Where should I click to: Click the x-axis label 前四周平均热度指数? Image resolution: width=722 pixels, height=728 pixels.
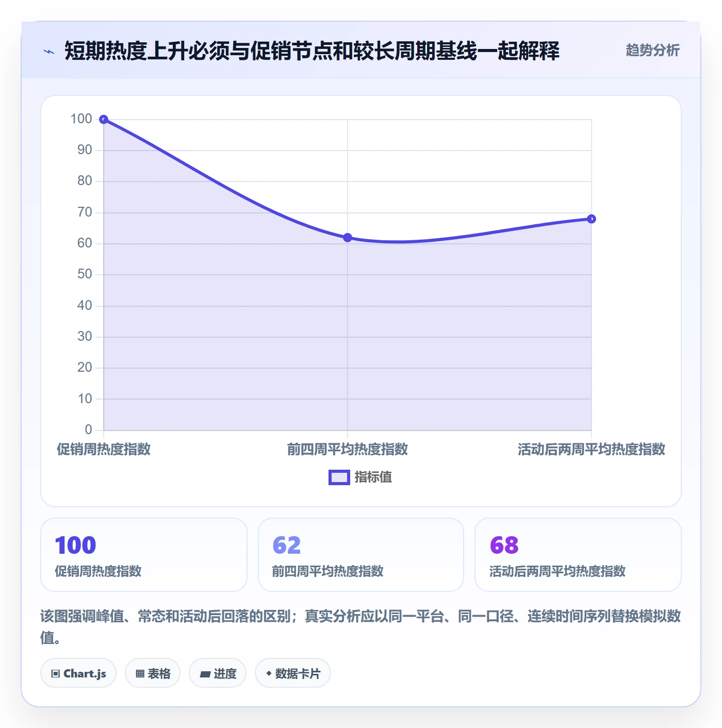tap(348, 449)
